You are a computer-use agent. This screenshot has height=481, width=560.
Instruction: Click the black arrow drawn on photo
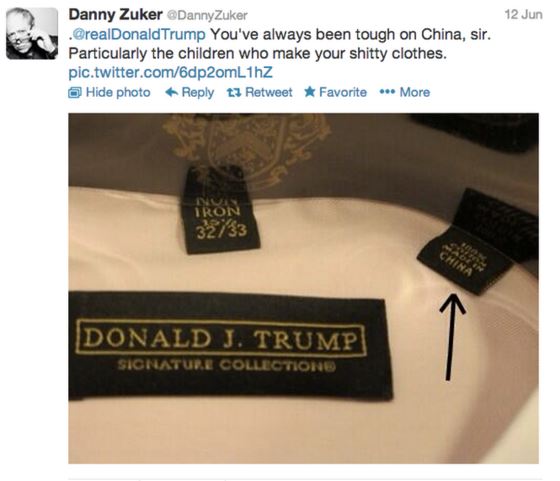tap(452, 337)
